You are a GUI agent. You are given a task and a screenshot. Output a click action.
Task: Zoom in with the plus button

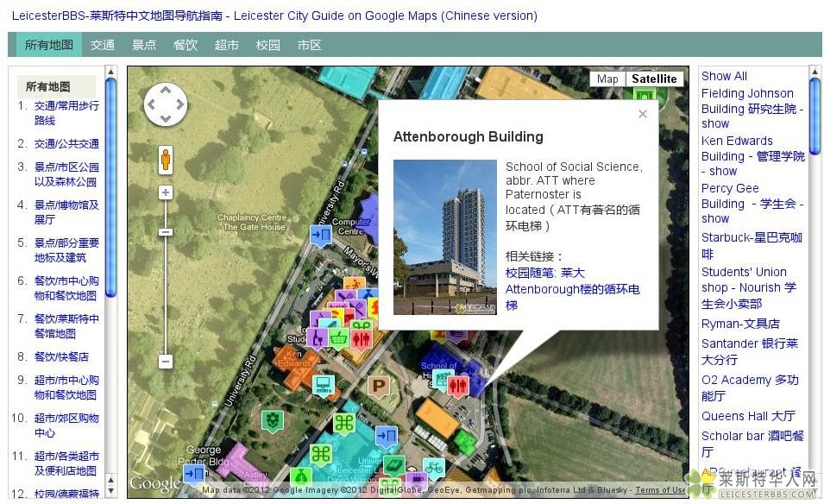click(x=166, y=192)
